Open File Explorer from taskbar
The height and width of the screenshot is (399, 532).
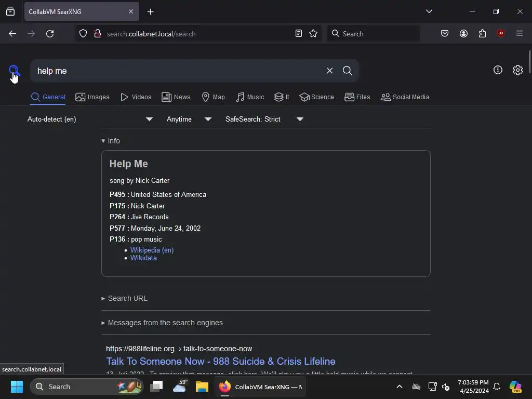tap(202, 387)
